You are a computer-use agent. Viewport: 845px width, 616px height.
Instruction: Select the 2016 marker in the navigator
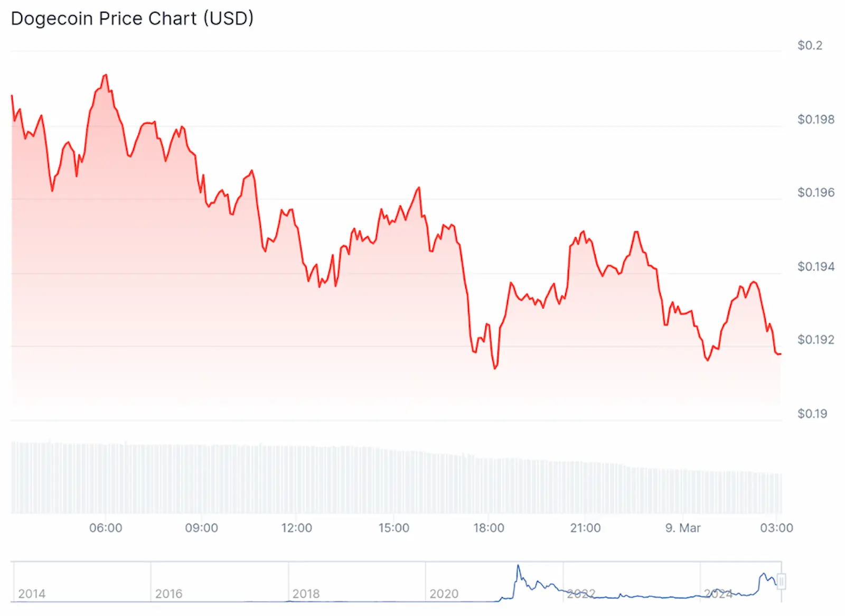pos(169,594)
